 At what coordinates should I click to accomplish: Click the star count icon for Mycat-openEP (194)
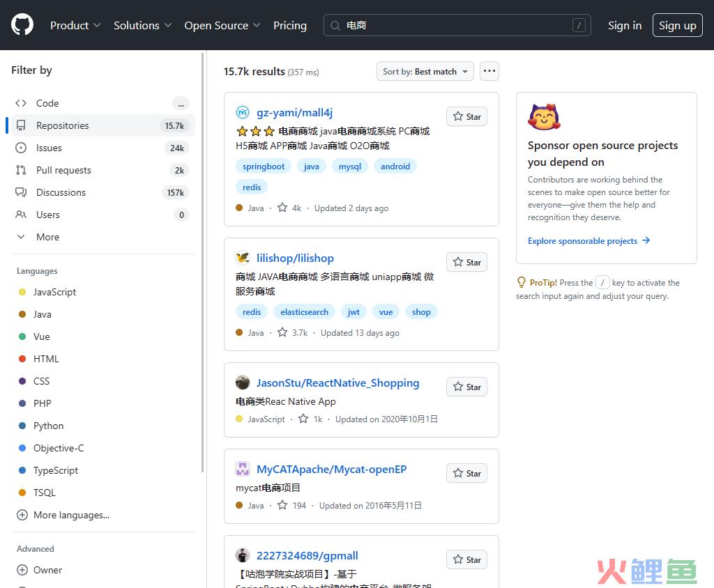click(282, 506)
